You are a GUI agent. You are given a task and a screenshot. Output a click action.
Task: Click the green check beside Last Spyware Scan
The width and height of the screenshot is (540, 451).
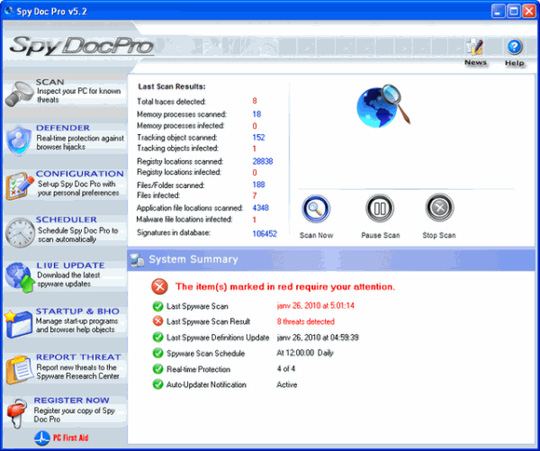(158, 306)
